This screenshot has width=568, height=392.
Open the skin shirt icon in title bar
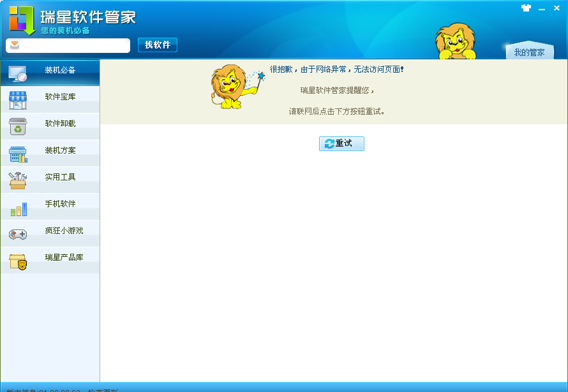[x=526, y=8]
